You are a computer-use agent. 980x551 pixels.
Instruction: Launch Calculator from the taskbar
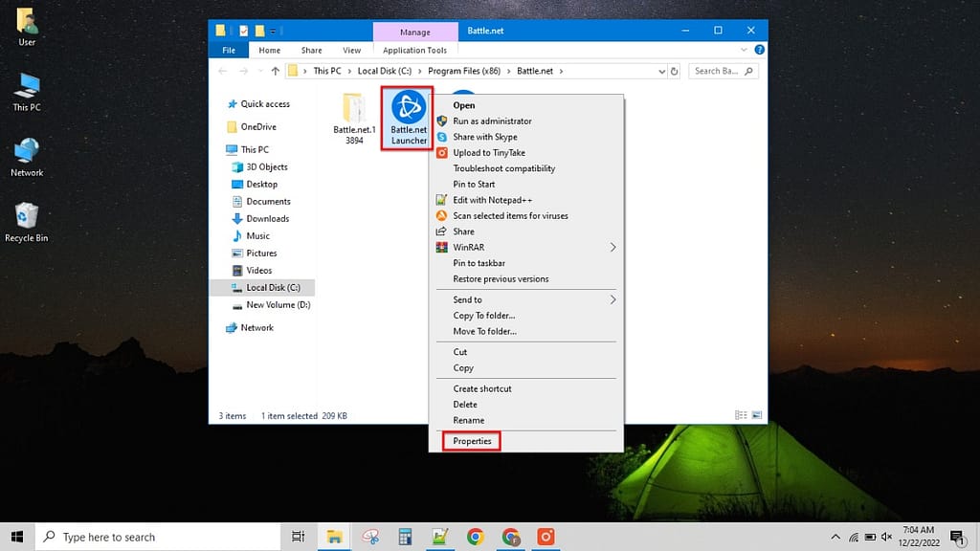pyautogui.click(x=405, y=537)
